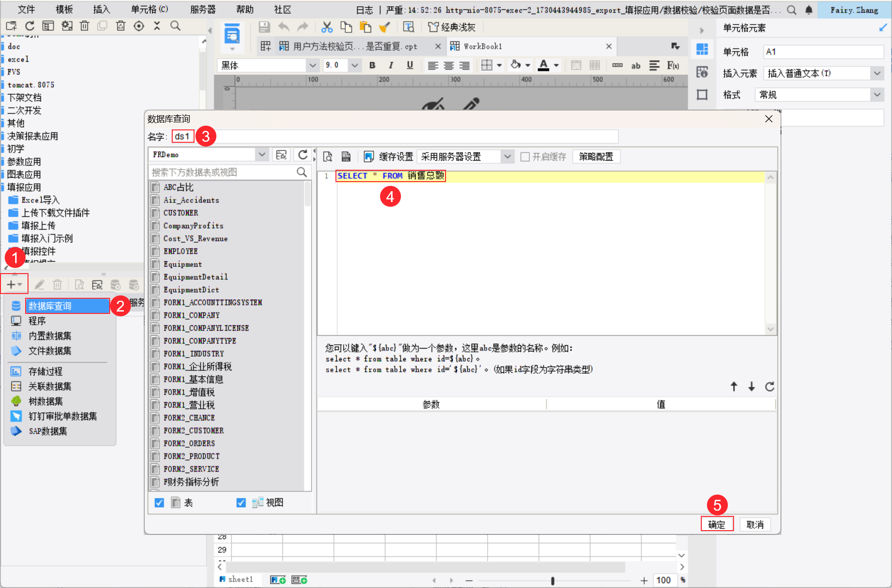Screen dimensions: 892x588
Task: Select the EquipmentDetail table in the list
Action: (195, 277)
